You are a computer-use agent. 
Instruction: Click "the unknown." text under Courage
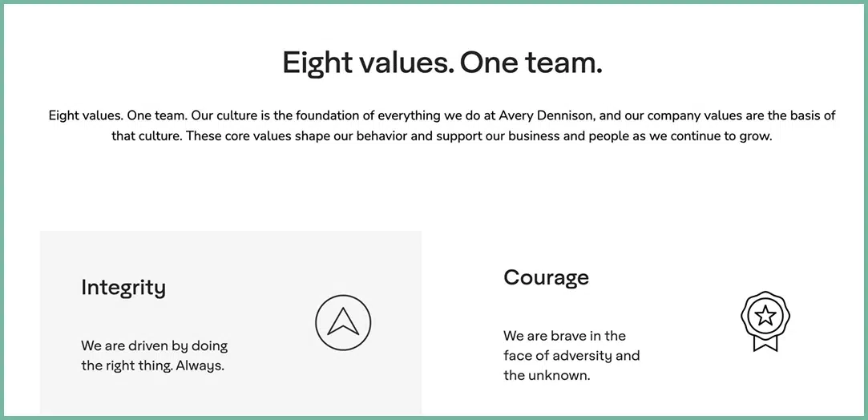[547, 375]
